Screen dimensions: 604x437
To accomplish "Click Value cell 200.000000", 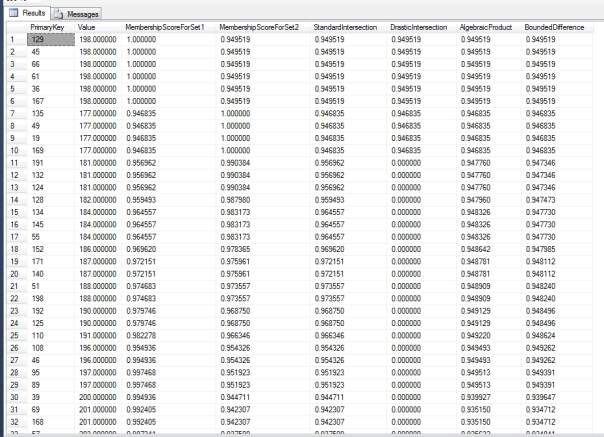I will (x=98, y=397).
